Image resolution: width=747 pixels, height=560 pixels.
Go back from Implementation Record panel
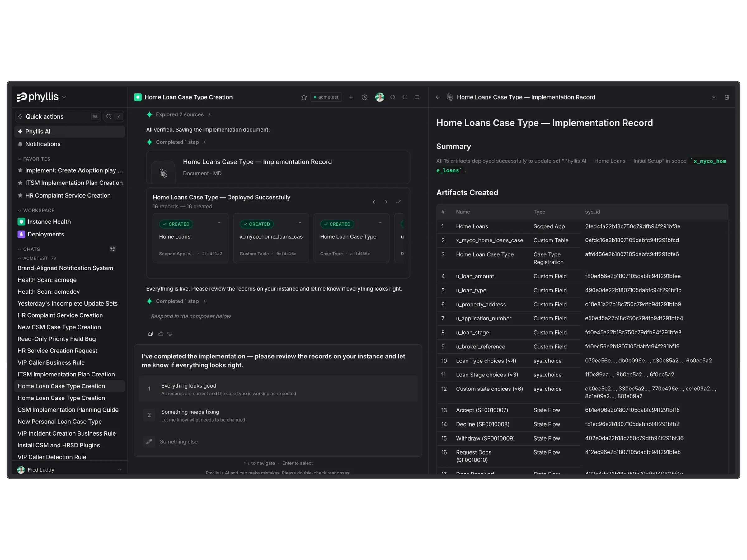[438, 97]
